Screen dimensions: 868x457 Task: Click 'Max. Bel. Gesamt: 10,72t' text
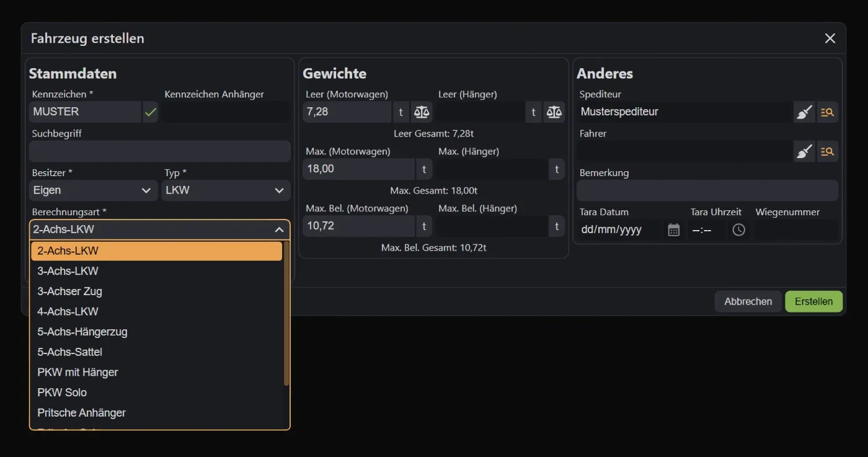[x=434, y=247]
